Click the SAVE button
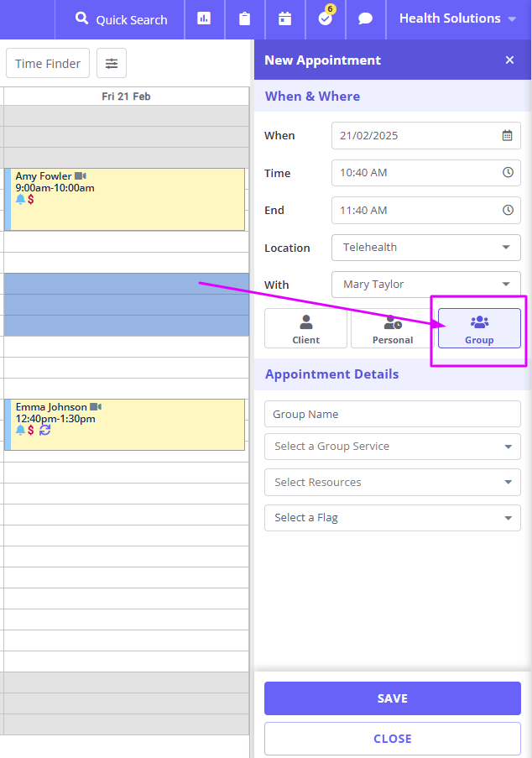Viewport: 532px width, 758px height. [x=393, y=698]
